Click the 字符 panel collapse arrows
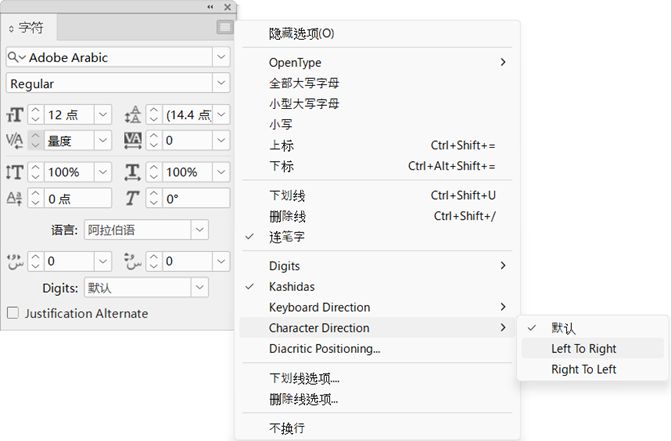 11,29
